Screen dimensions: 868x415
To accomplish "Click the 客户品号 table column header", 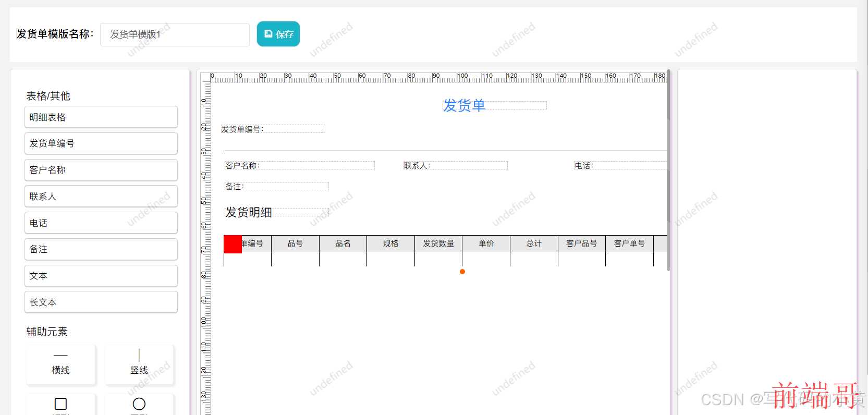I will [582, 243].
